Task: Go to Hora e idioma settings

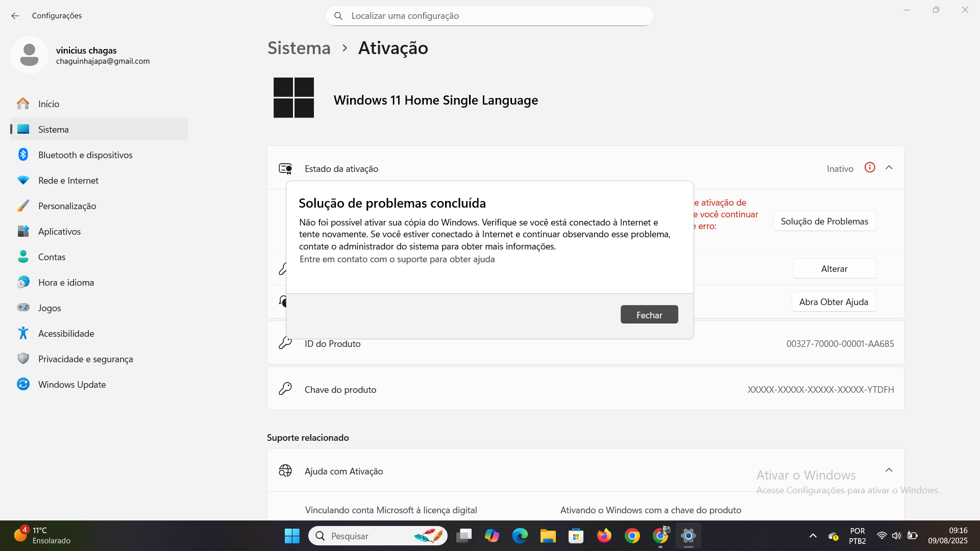Action: (99, 282)
